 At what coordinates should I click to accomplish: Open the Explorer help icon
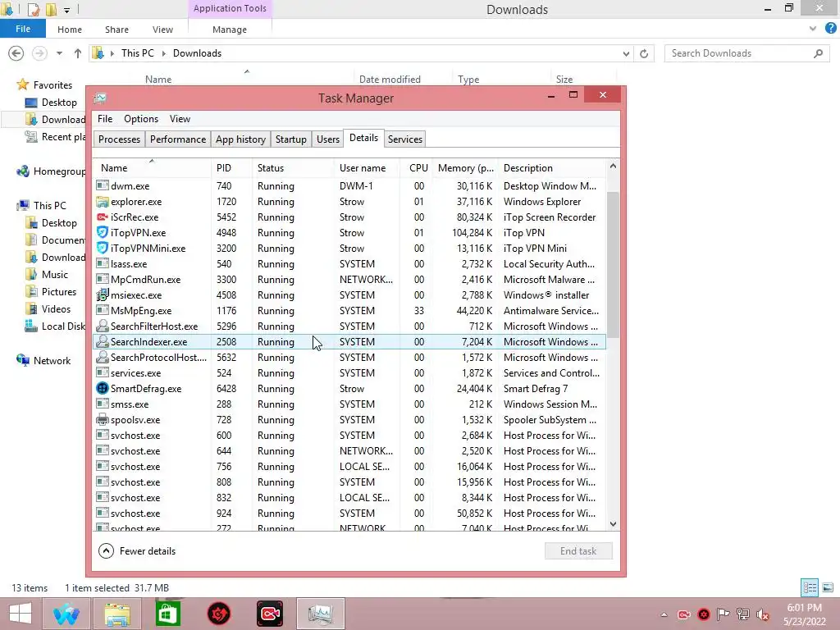tap(830, 29)
